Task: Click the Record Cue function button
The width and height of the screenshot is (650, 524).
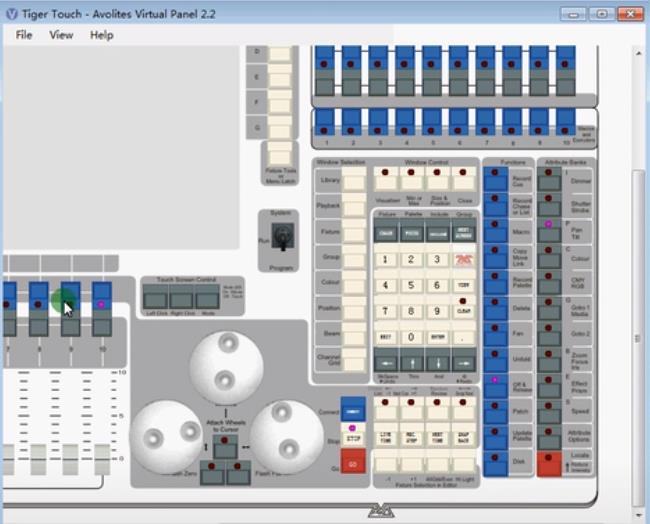Action: tap(495, 179)
